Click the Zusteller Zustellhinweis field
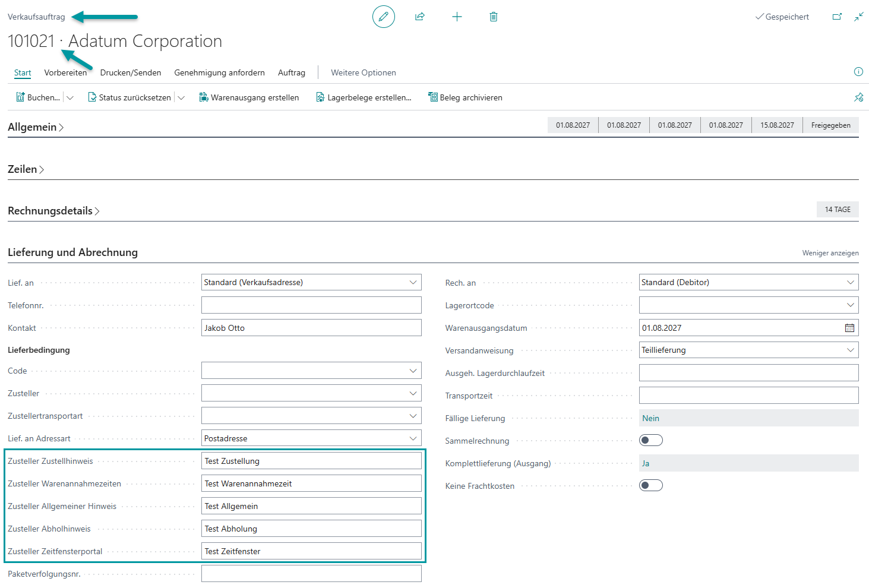Viewport: 869px width, 588px height. [x=311, y=461]
